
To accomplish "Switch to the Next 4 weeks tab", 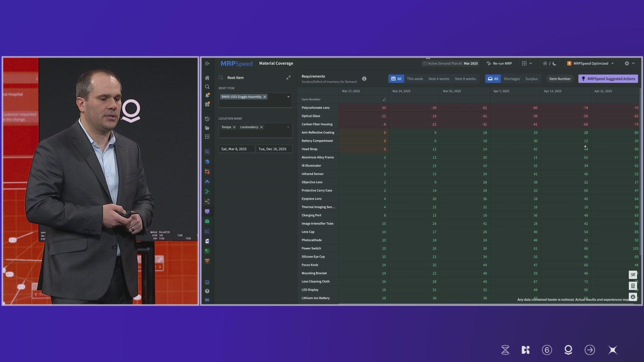I will coord(439,79).
